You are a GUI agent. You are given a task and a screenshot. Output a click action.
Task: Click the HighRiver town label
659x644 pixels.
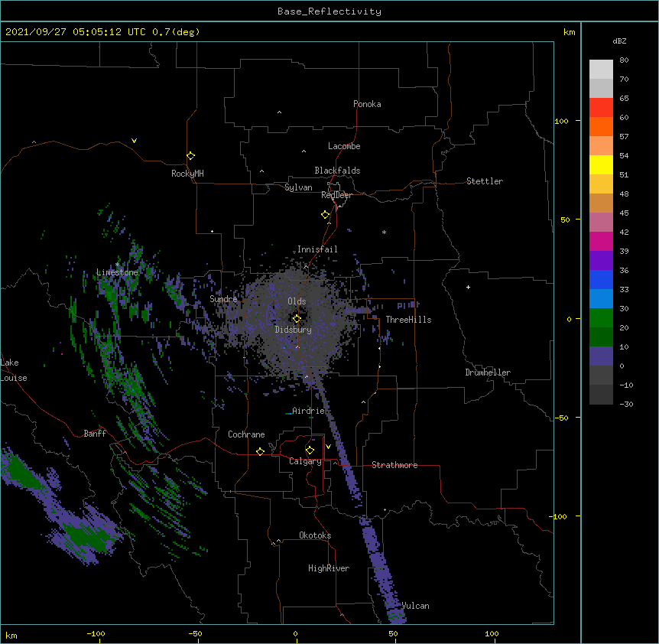click(329, 568)
